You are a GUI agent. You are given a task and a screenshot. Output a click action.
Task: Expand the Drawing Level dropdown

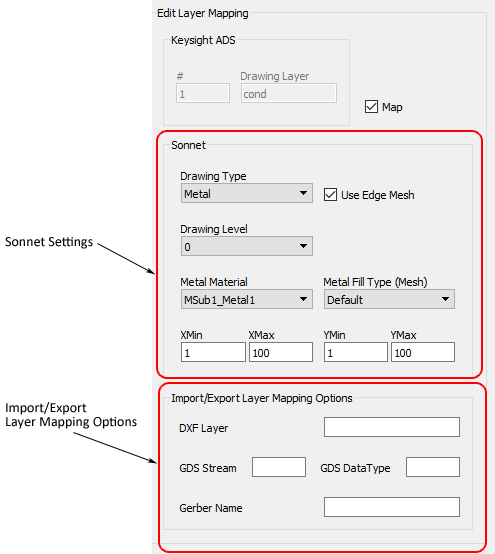(x=247, y=246)
